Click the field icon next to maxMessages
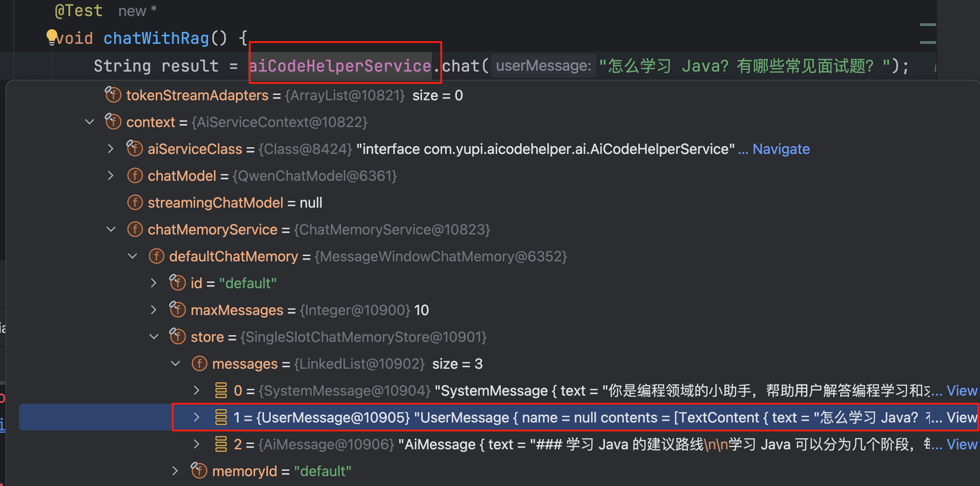The image size is (980, 486). coord(177,309)
